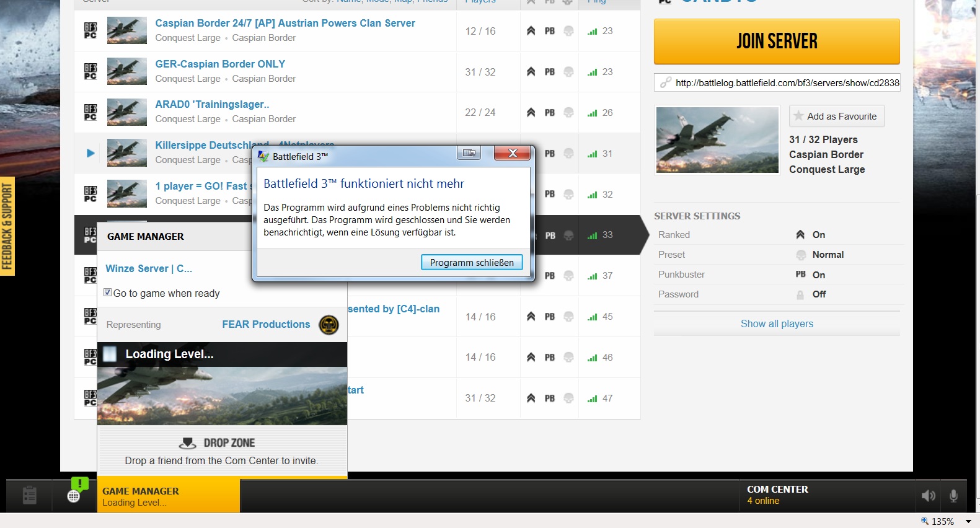Click Programm schließen in the error dialog
Viewport: 980px width, 528px height.
(x=472, y=262)
